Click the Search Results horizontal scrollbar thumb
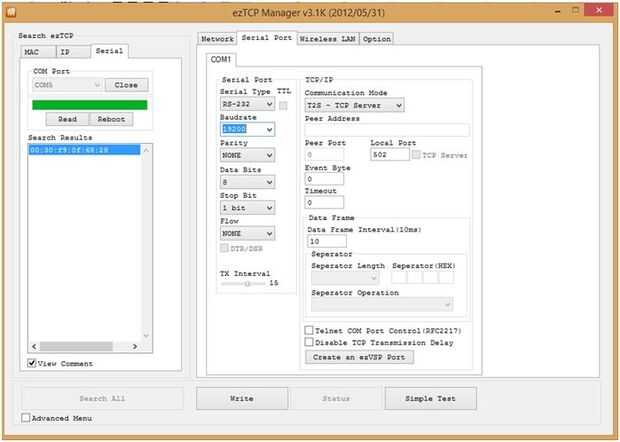The height and width of the screenshot is (442, 620). click(x=76, y=346)
